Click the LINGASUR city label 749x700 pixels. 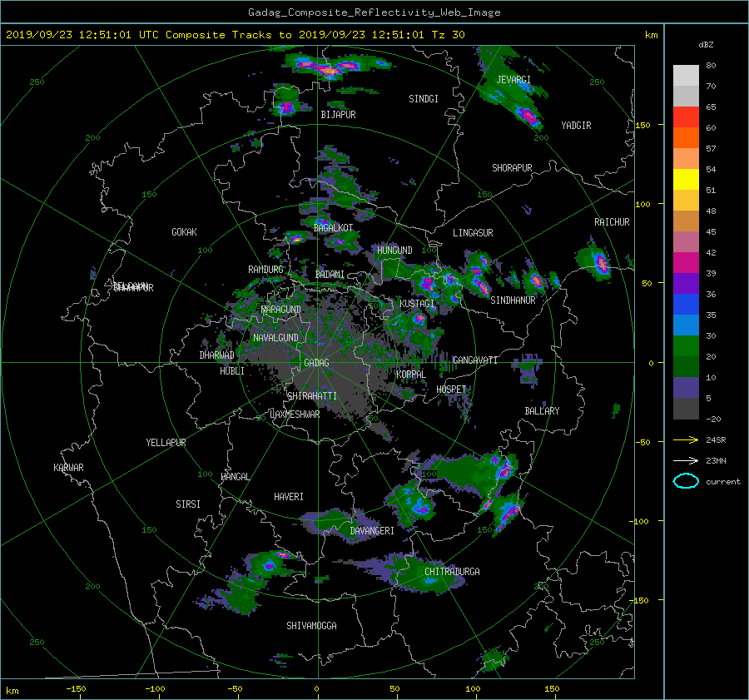point(473,233)
